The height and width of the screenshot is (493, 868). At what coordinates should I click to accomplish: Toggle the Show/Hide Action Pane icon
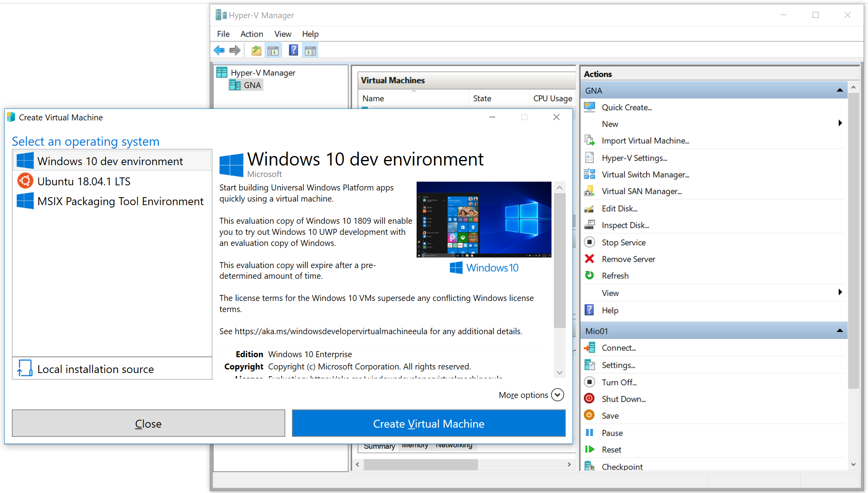coord(311,50)
